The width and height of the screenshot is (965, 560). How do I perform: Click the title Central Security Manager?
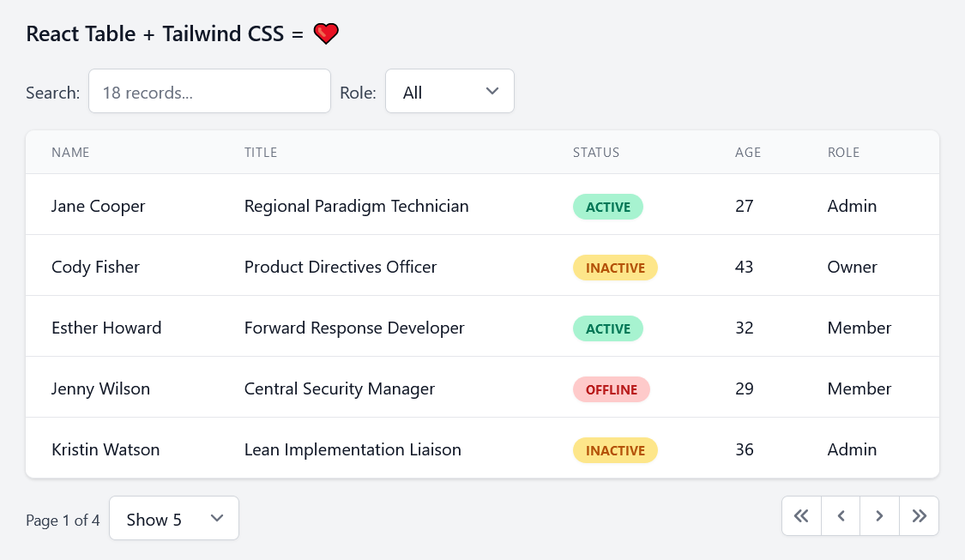coord(340,389)
